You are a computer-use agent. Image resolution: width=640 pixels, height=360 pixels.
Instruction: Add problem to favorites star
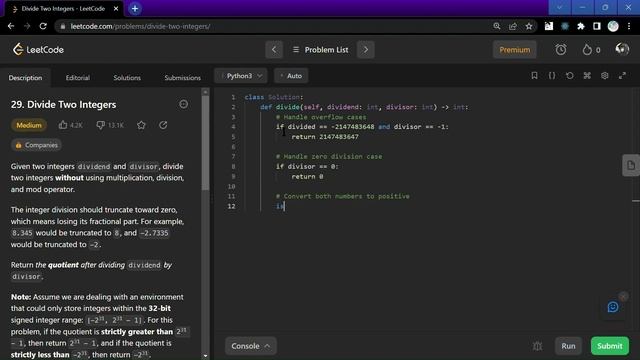(141, 125)
